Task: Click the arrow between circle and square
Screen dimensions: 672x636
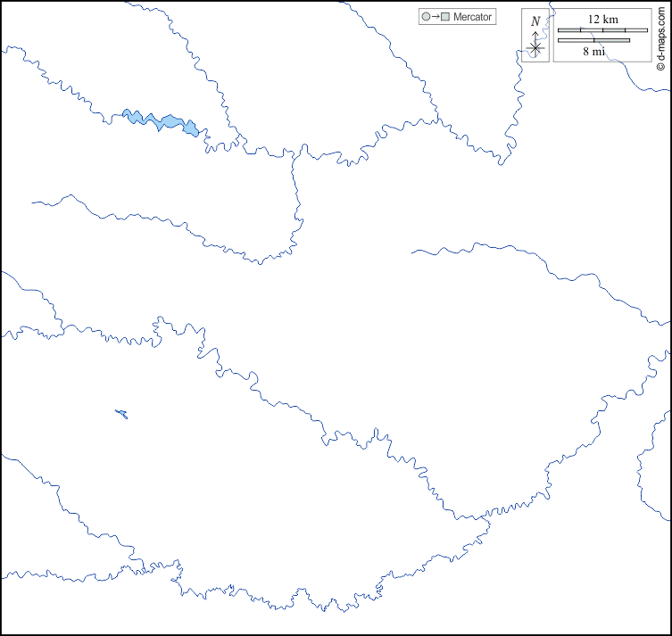Action: click(436, 17)
